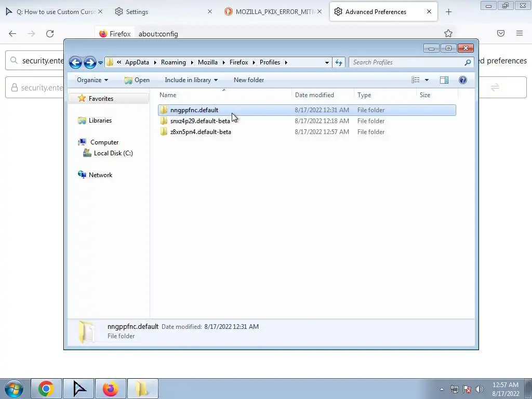Click the about:config address in Firefox

[x=158, y=34]
